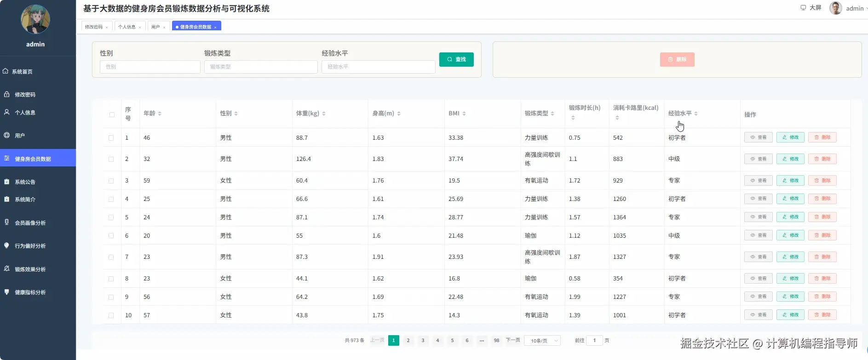Focus the 性别 filter input
This screenshot has height=360, width=868.
pos(150,67)
